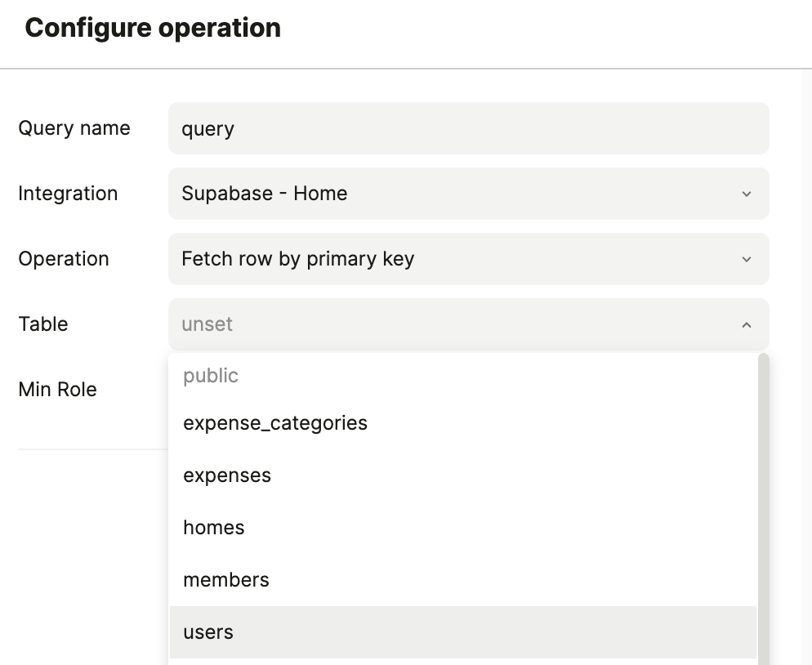Click the Min Role label
The width and height of the screenshot is (812, 665).
57,390
